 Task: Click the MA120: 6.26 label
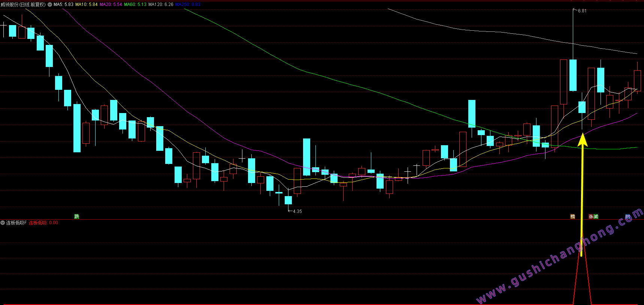[x=161, y=4]
